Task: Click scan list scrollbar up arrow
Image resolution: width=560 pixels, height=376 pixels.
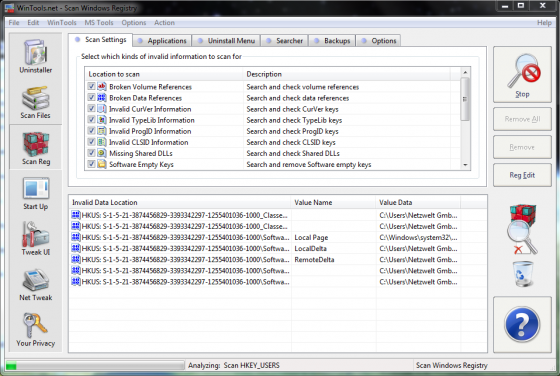Action: click(x=465, y=72)
